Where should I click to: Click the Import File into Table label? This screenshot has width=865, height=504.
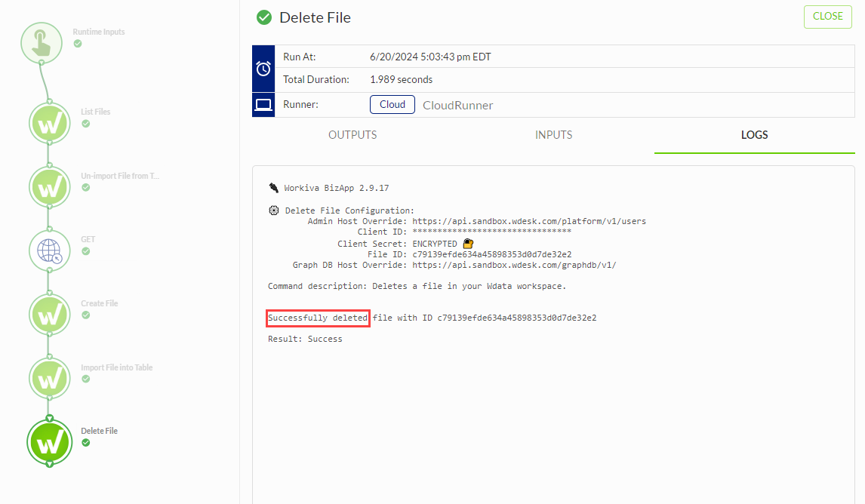(x=116, y=367)
